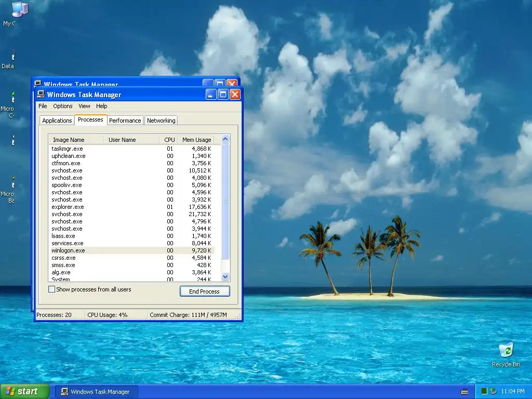This screenshot has height=399, width=532.
Task: Switch to the Performance tab
Action: (x=125, y=121)
